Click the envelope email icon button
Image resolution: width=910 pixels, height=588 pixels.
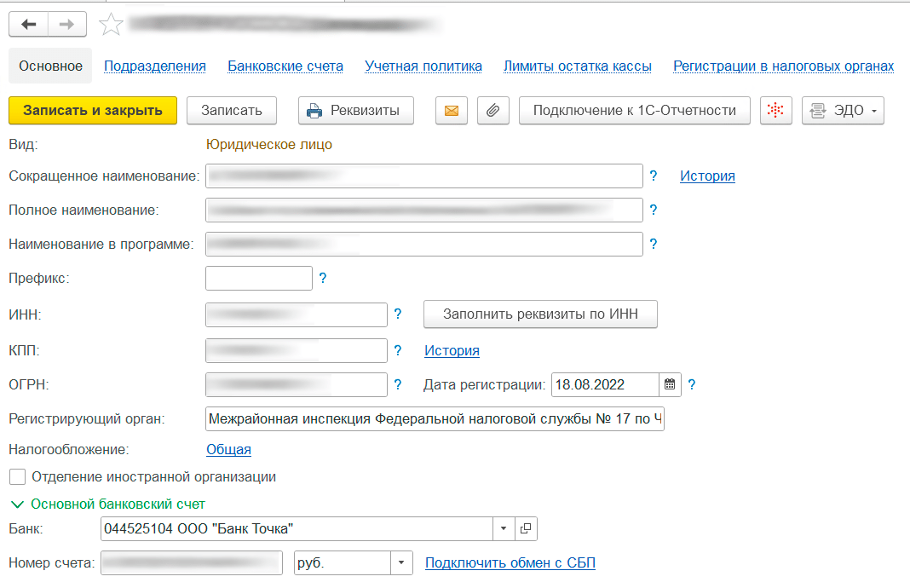tap(452, 111)
